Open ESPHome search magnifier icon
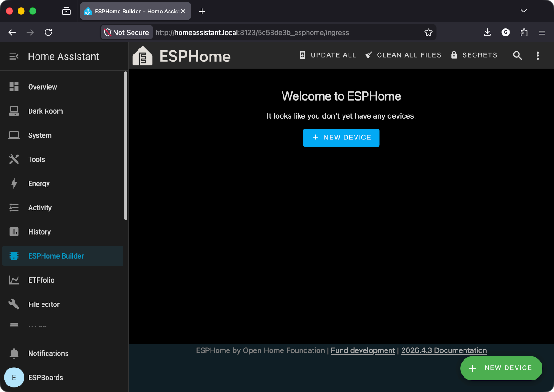 tap(518, 55)
